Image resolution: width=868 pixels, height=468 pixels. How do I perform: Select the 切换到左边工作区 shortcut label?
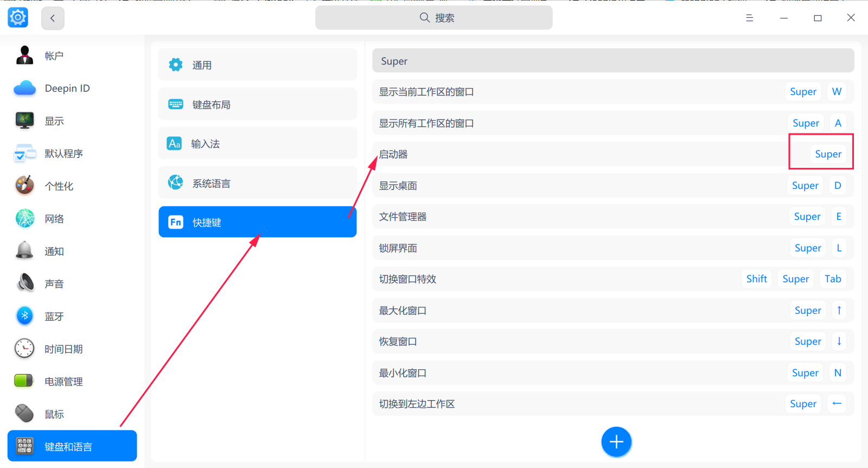[x=417, y=404]
